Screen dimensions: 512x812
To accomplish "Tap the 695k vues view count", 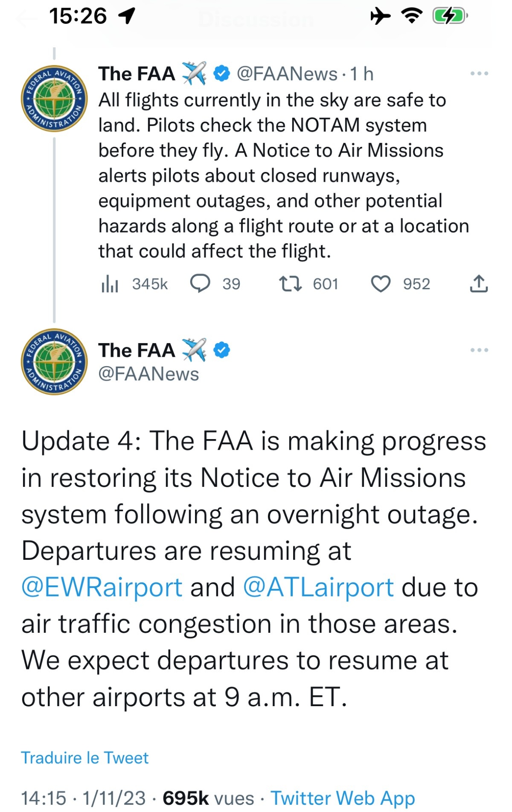I will 208,798.
